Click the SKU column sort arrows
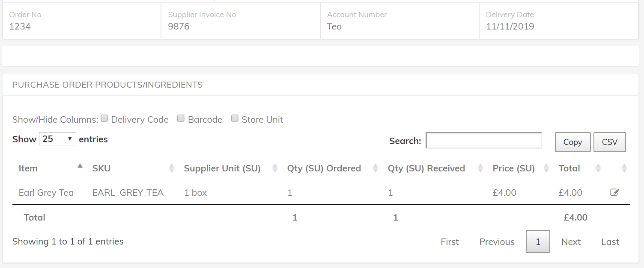The image size is (644, 268). [172, 168]
